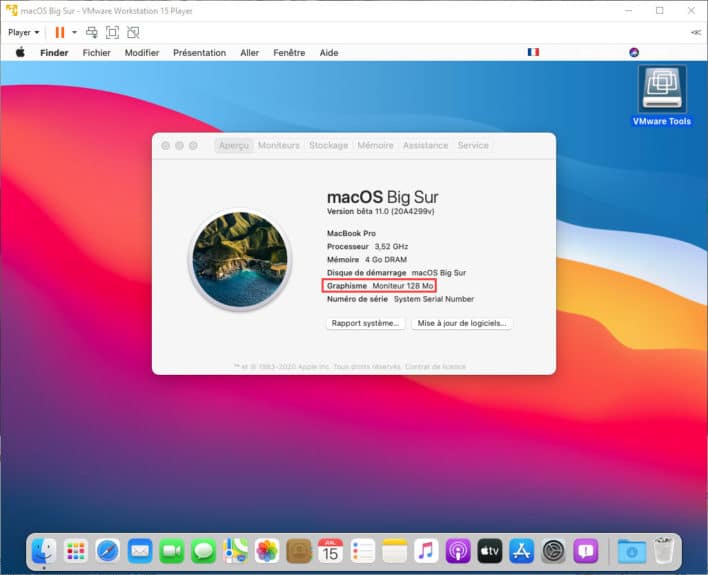This screenshot has width=708, height=575.
Task: Open System Preferences from the Dock
Action: tap(554, 551)
